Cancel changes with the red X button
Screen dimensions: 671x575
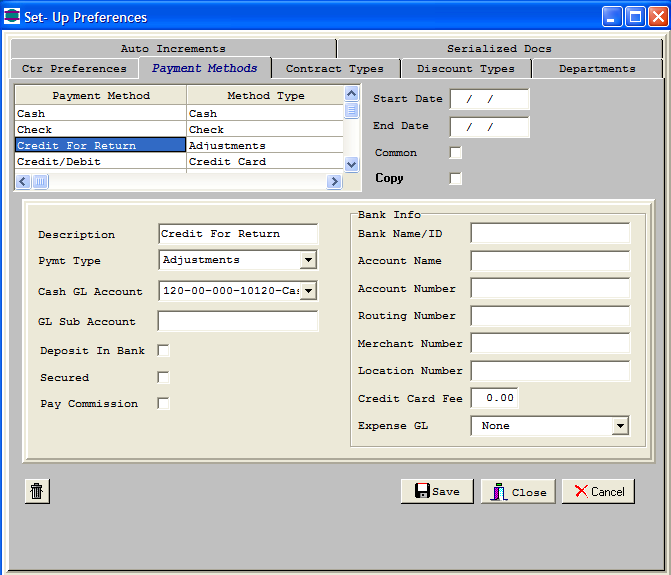598,491
